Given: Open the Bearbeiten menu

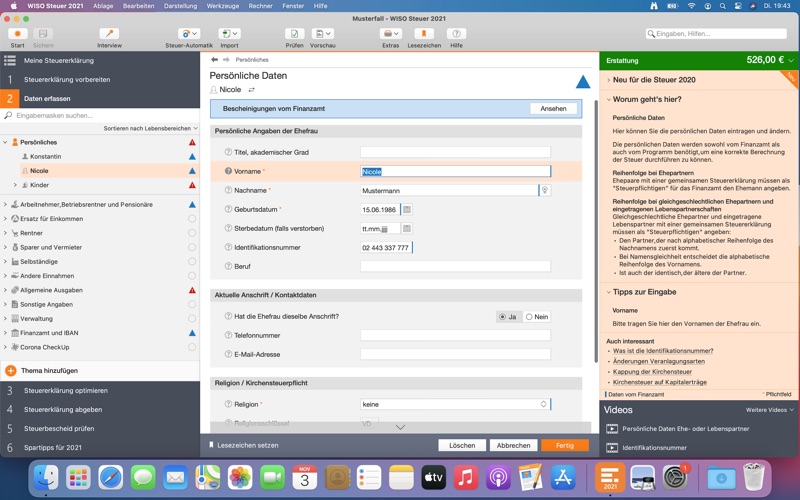Looking at the screenshot, I should click(x=138, y=6).
